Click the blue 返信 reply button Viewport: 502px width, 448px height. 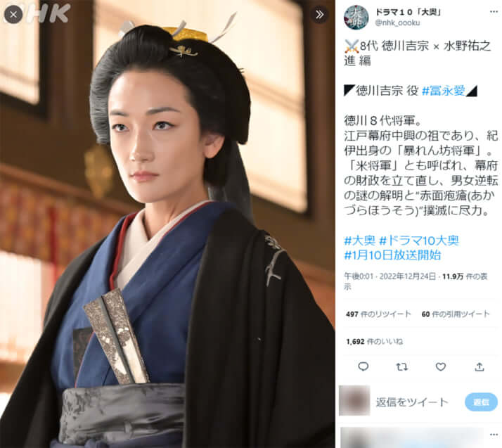click(x=481, y=402)
